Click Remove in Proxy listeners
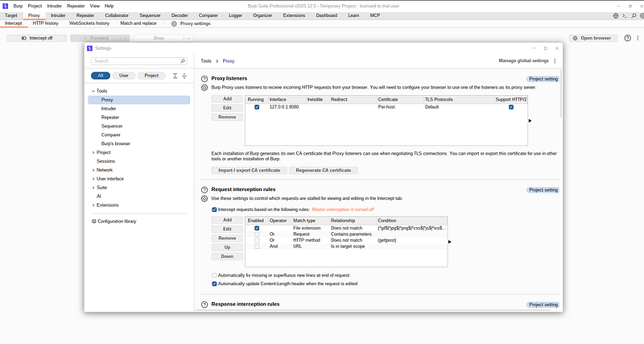Viewport: 644px width, 344px height. 227,117
